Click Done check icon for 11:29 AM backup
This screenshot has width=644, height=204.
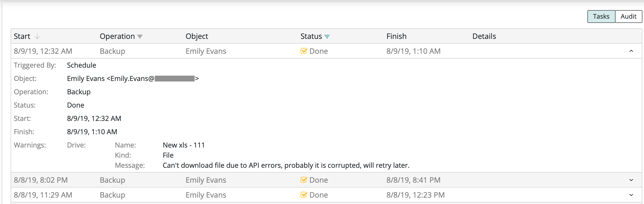pos(304,195)
